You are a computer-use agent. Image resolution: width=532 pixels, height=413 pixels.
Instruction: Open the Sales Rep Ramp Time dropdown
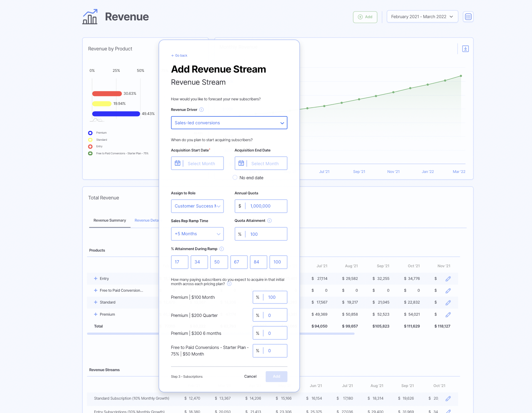[x=197, y=234]
